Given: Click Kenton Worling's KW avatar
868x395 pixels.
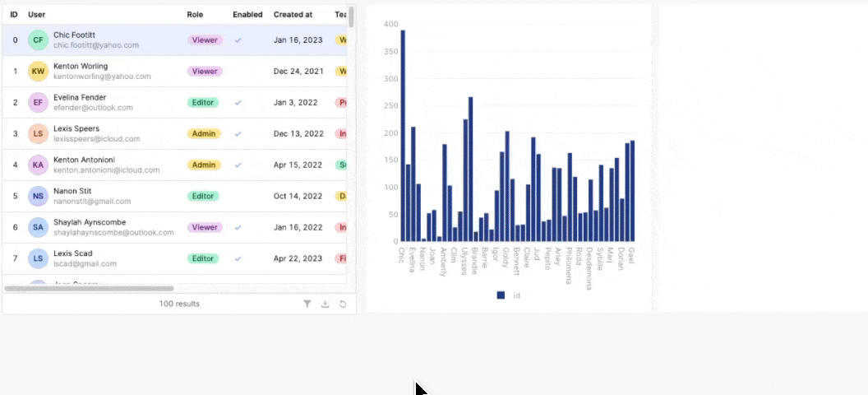Looking at the screenshot, I should [x=38, y=72].
